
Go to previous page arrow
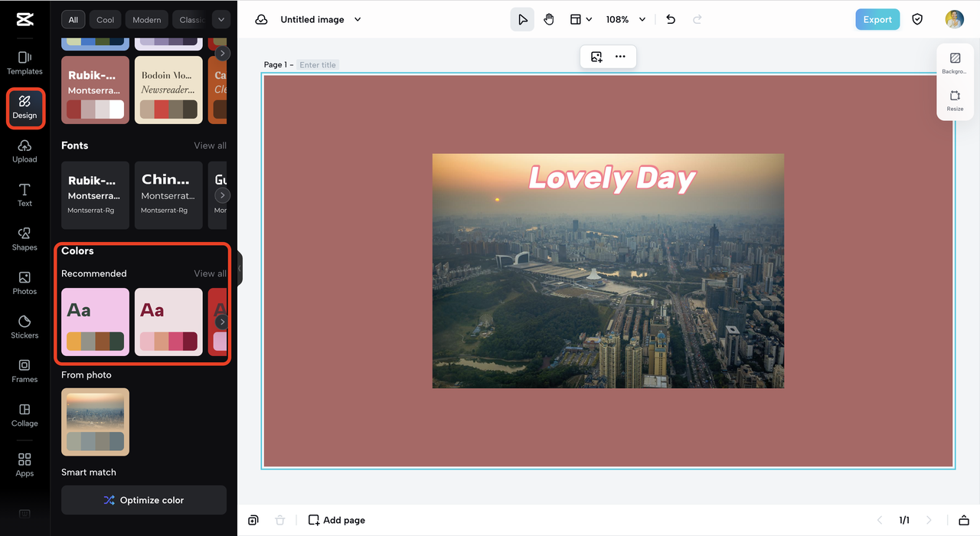click(x=879, y=520)
